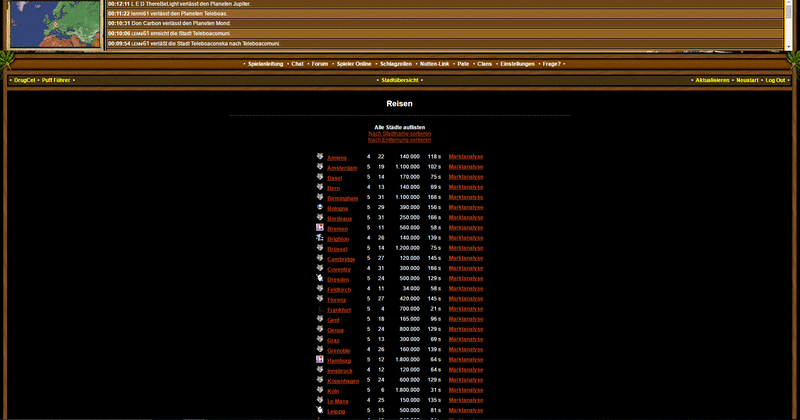Click the emblem icon beside Köln
Image resolution: width=800 pixels, height=420 pixels.
click(320, 390)
